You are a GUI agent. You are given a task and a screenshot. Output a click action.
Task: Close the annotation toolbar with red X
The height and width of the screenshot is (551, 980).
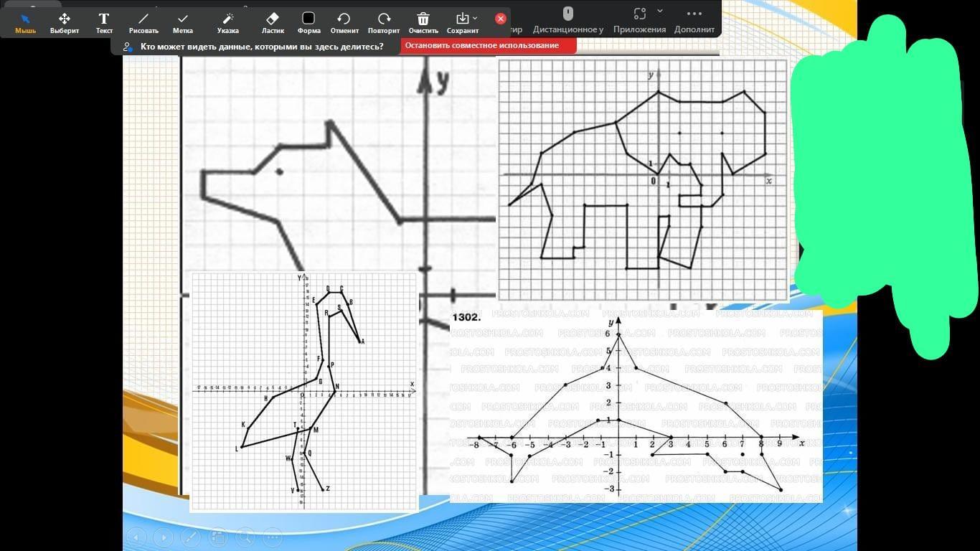click(x=501, y=19)
